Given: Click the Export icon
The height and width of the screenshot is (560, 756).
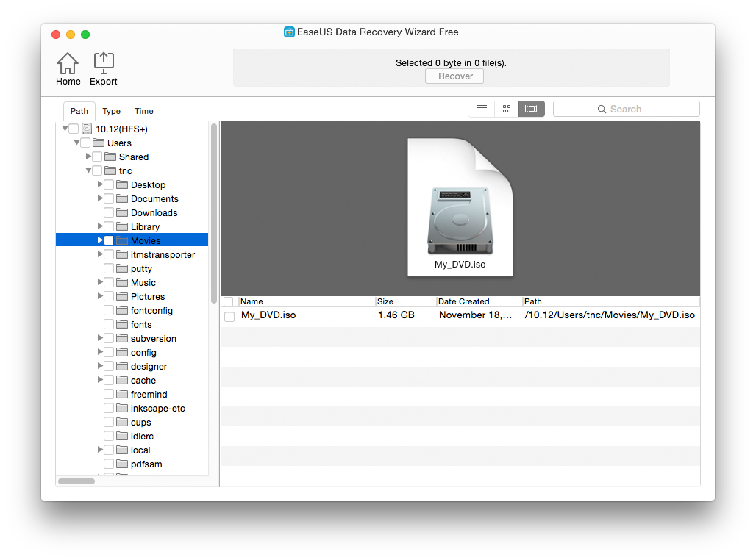Looking at the screenshot, I should (103, 69).
